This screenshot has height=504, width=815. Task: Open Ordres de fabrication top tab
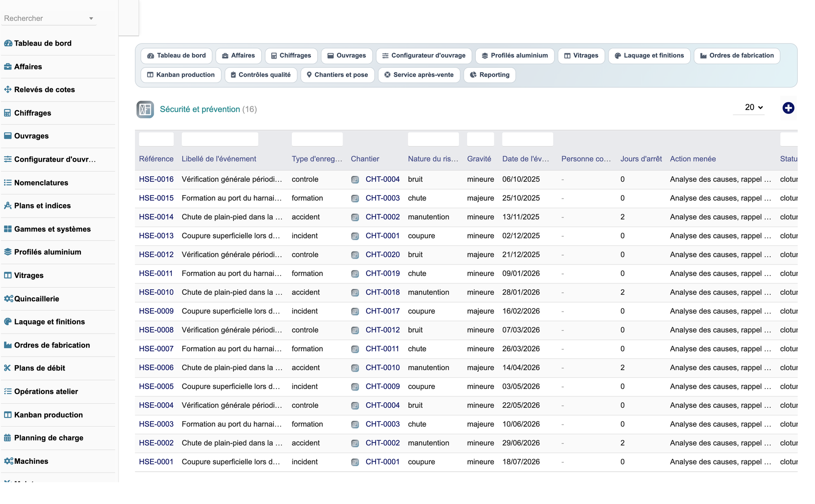point(737,56)
